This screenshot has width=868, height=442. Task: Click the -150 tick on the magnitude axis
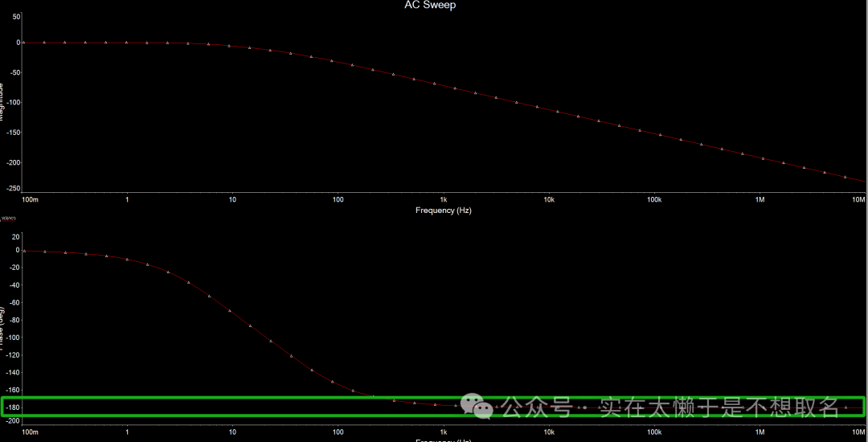click(x=14, y=133)
